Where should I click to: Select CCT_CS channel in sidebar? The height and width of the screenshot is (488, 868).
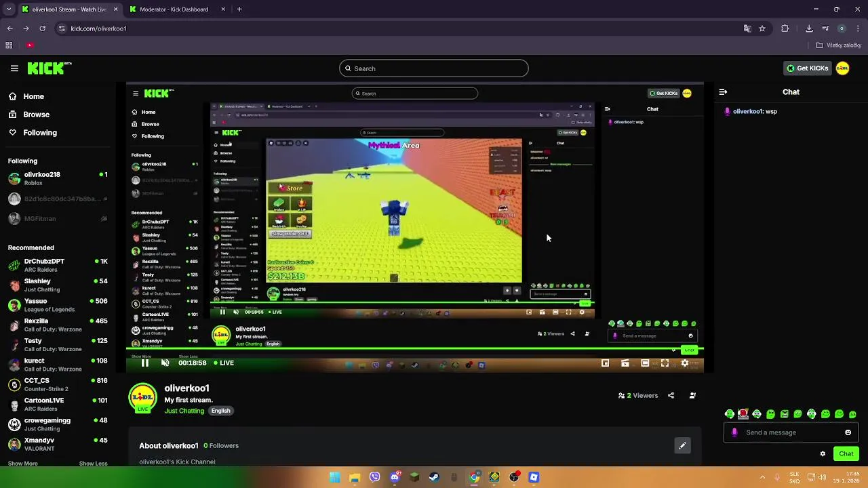click(58, 384)
